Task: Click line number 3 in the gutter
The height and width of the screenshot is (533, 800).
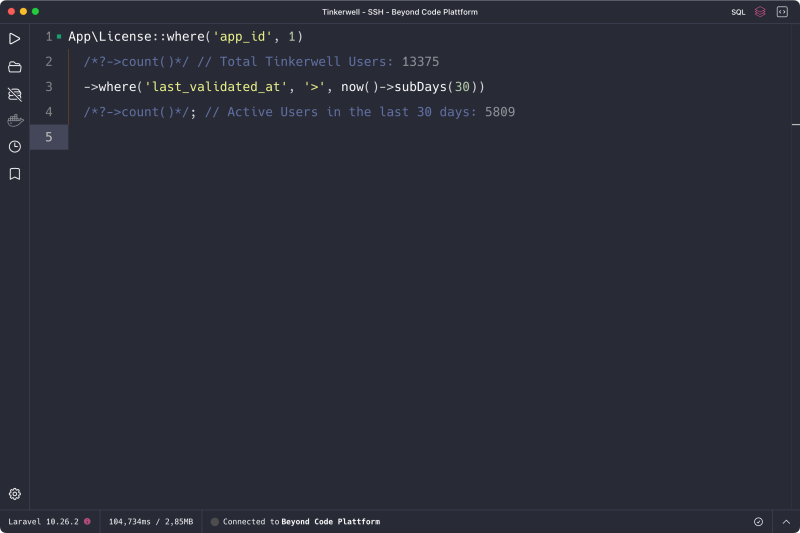Action: [x=48, y=87]
